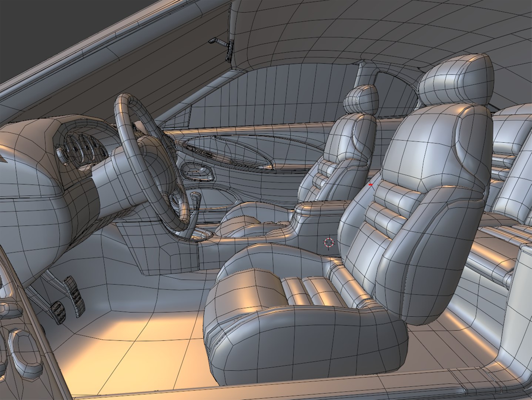Viewport: 532px width, 400px height.
Task: Click the 3D cursor crosshair near the seat
Action: (329, 243)
